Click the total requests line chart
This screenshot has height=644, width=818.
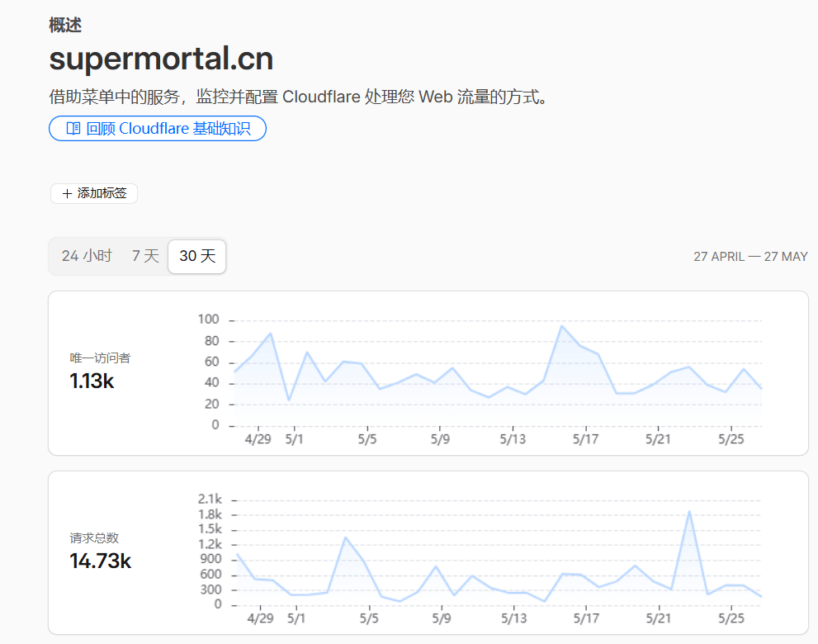[499, 553]
